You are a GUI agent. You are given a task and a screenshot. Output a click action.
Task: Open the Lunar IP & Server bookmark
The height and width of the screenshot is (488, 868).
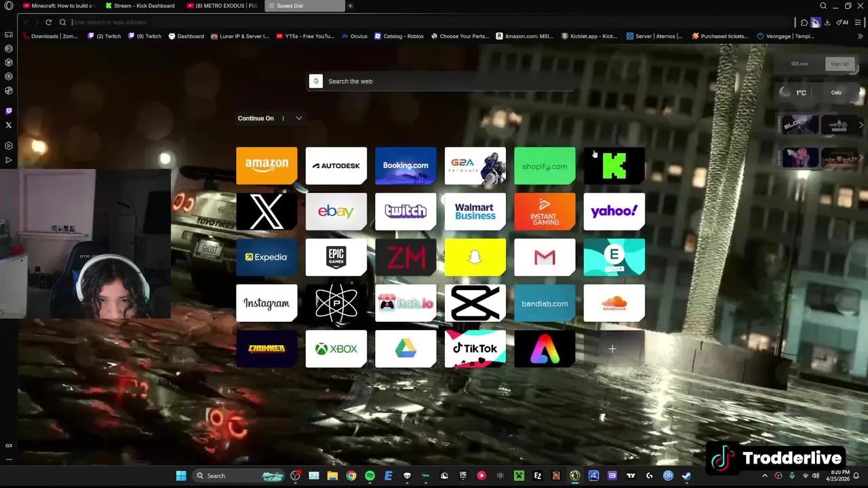(x=239, y=36)
